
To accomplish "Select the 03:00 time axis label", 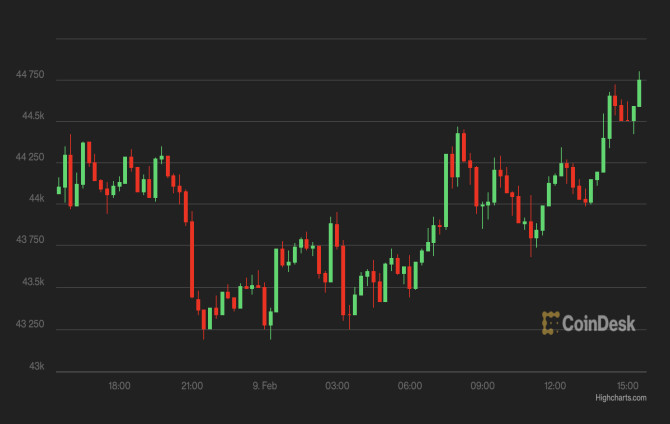I will [x=337, y=386].
